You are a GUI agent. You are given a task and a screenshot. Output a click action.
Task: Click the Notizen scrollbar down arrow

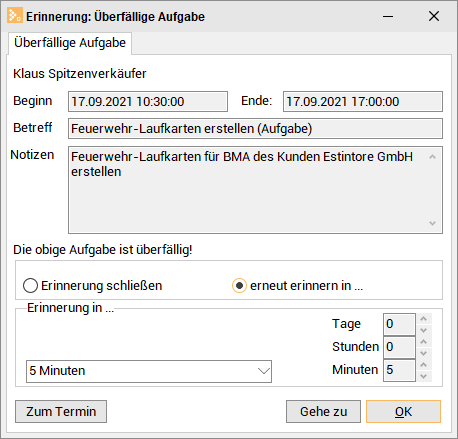432,223
